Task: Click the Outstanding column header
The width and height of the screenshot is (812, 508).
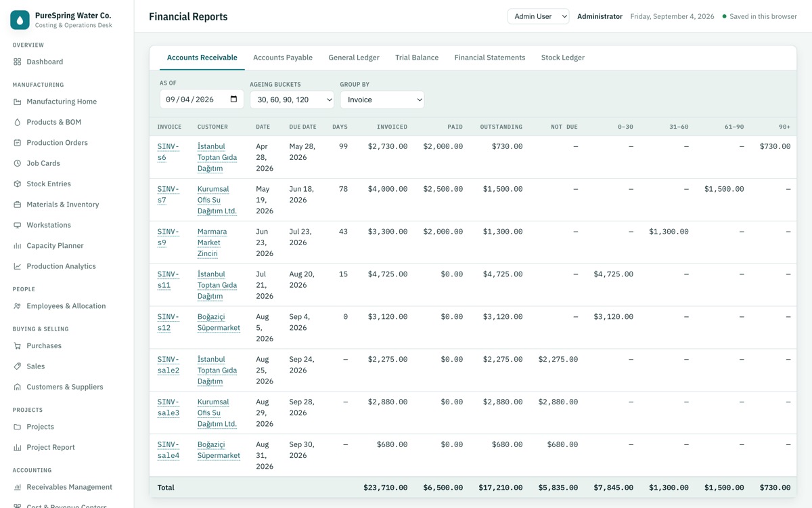Action: [x=501, y=127]
